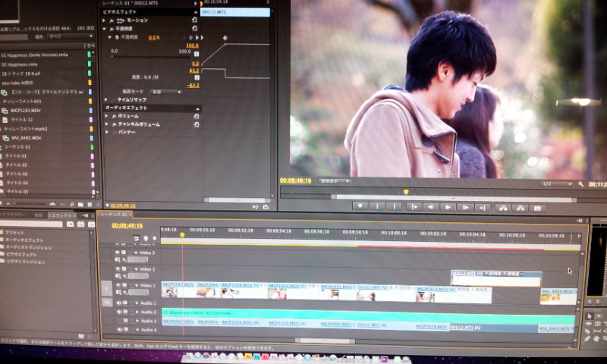Screen dimensions: 607x364
Task: Click the opacity value 0.0 %
Action: [154, 37]
